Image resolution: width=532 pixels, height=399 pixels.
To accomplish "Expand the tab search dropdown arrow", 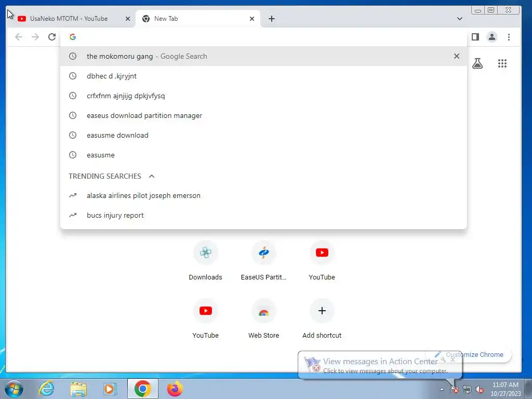I will pos(459,19).
